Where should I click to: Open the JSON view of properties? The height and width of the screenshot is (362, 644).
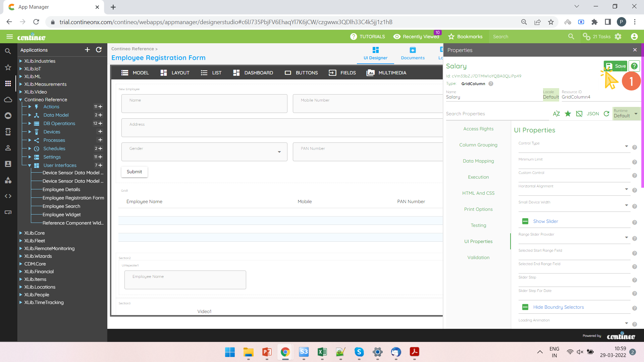pyautogui.click(x=593, y=114)
